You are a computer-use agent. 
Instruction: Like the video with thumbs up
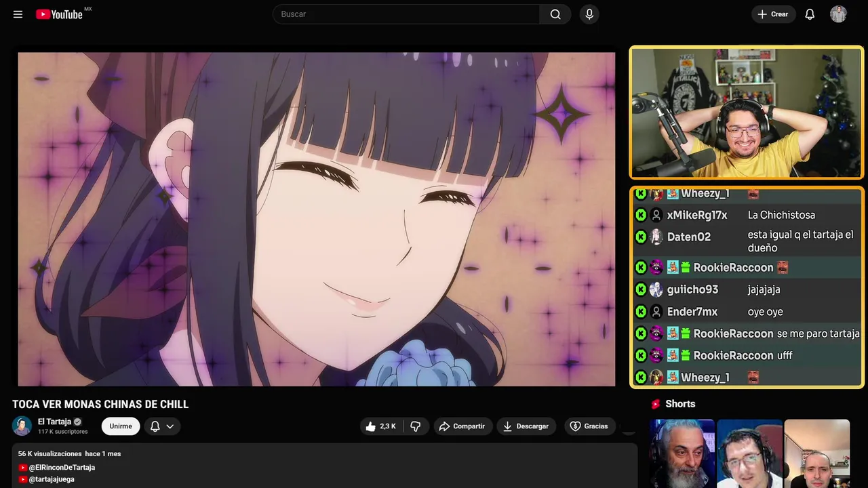[380, 426]
